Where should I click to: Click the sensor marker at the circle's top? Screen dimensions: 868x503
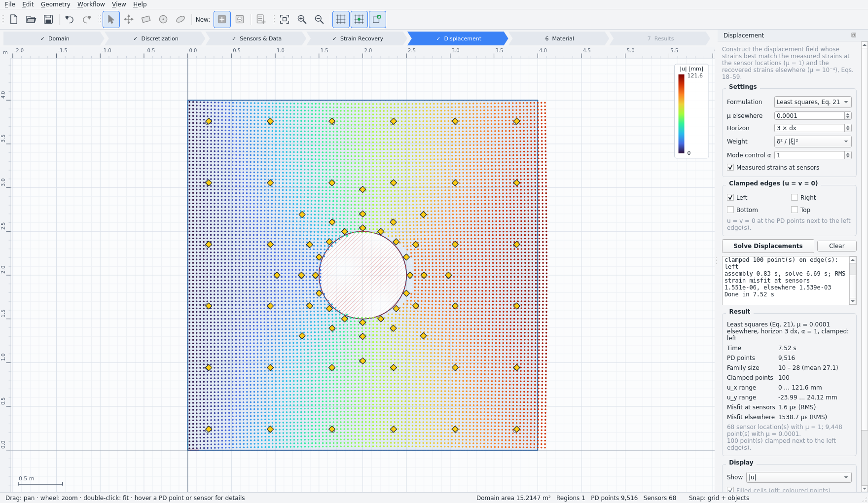pos(362,228)
